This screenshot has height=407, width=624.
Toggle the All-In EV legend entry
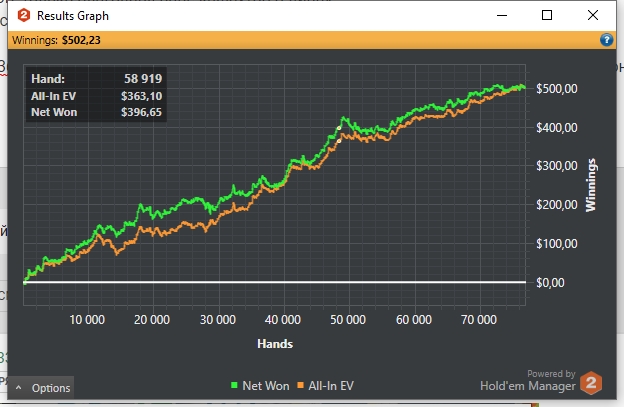coord(326,386)
